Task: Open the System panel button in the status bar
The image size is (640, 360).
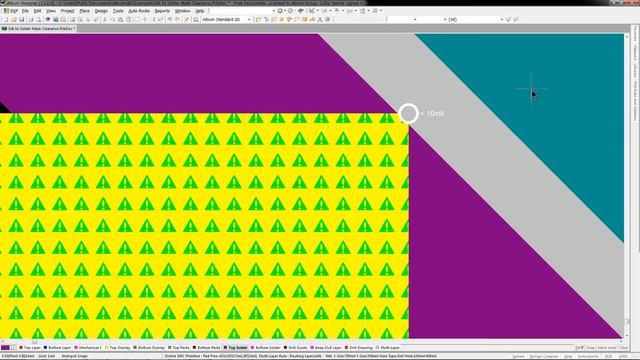Action: [518, 356]
